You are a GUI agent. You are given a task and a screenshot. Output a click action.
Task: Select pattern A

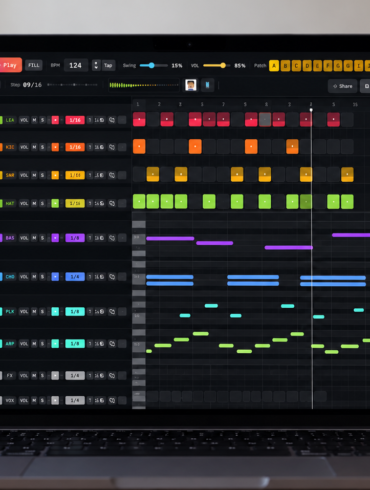274,66
